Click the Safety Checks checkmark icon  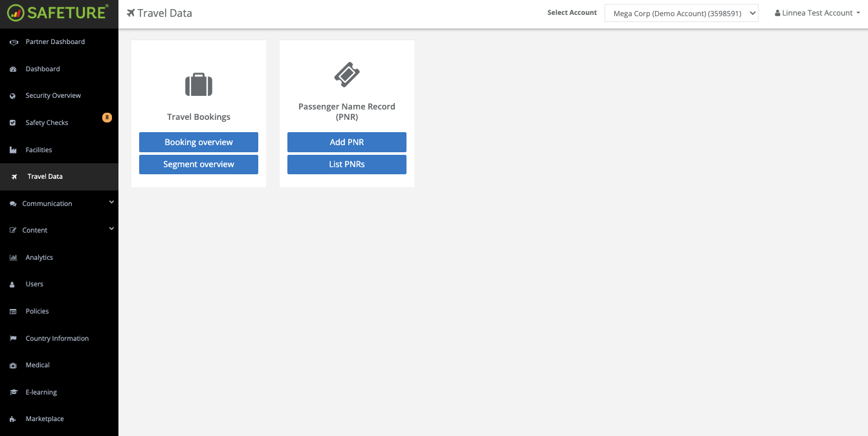tap(12, 123)
